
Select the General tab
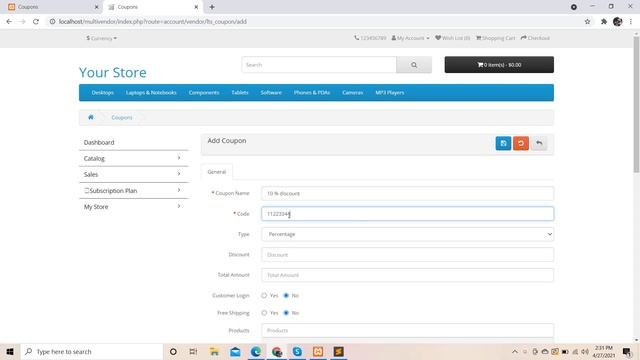pyautogui.click(x=217, y=172)
